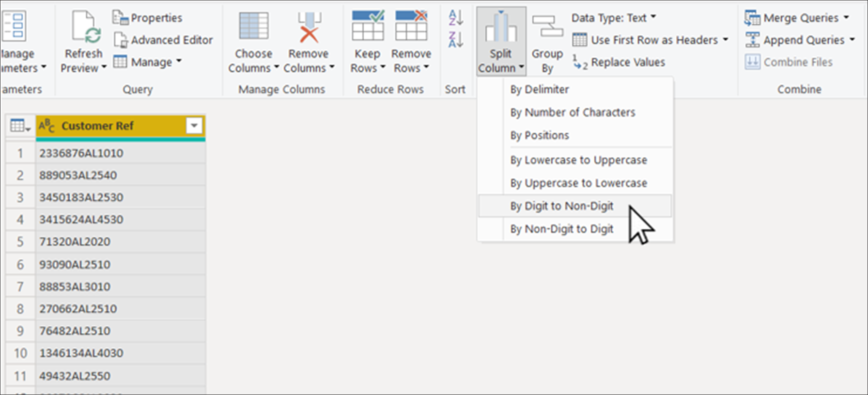The width and height of the screenshot is (868, 395).
Task: Select By Delimiter from the split menu
Action: [x=540, y=90]
